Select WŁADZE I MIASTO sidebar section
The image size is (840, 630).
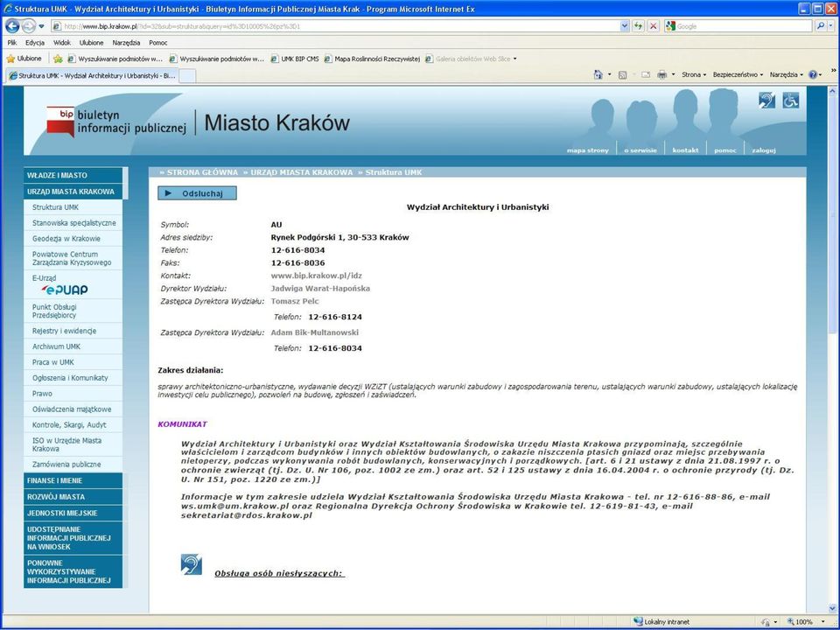tap(73, 175)
